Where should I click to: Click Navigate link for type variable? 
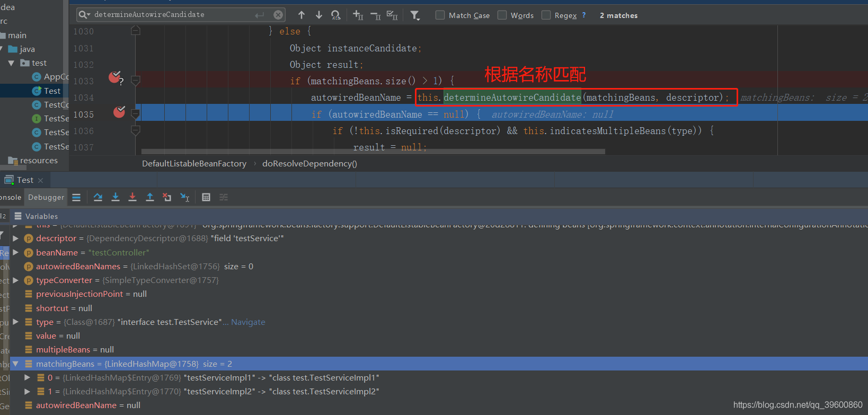coord(248,322)
